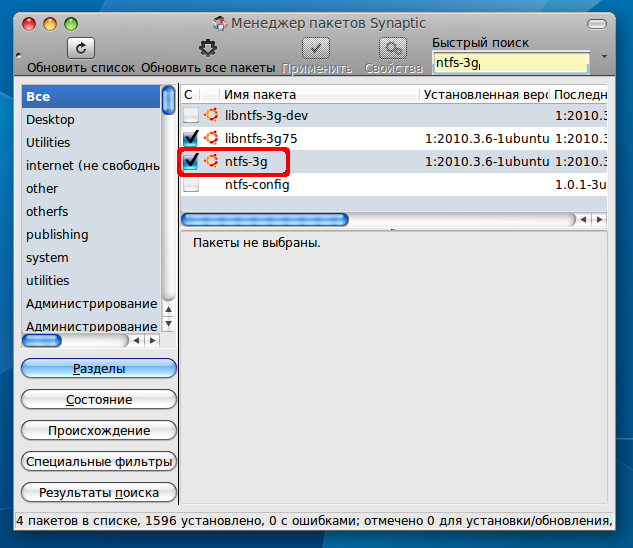This screenshot has width=633, height=548.
Task: Click the 'Происхождение' filter button
Action: point(99,430)
